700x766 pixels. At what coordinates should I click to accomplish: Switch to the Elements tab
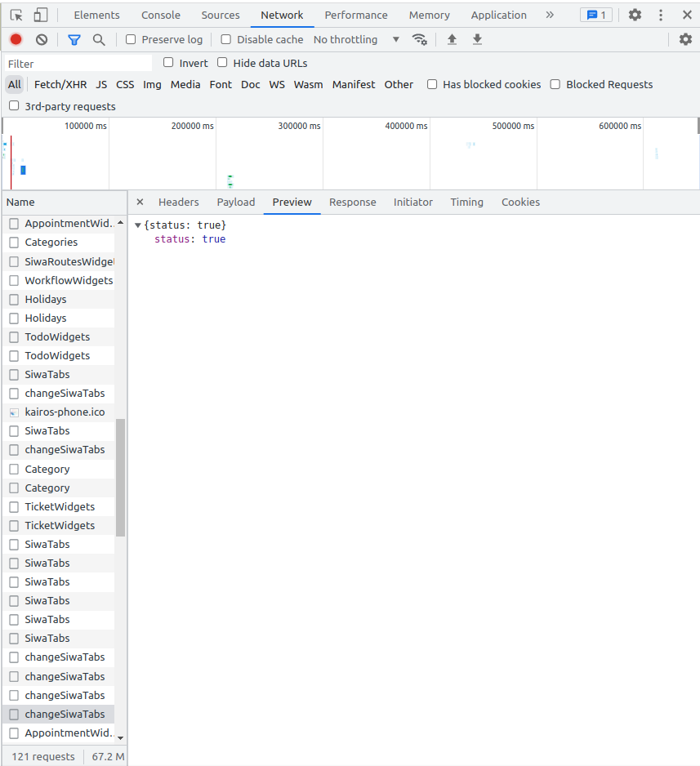pos(96,16)
